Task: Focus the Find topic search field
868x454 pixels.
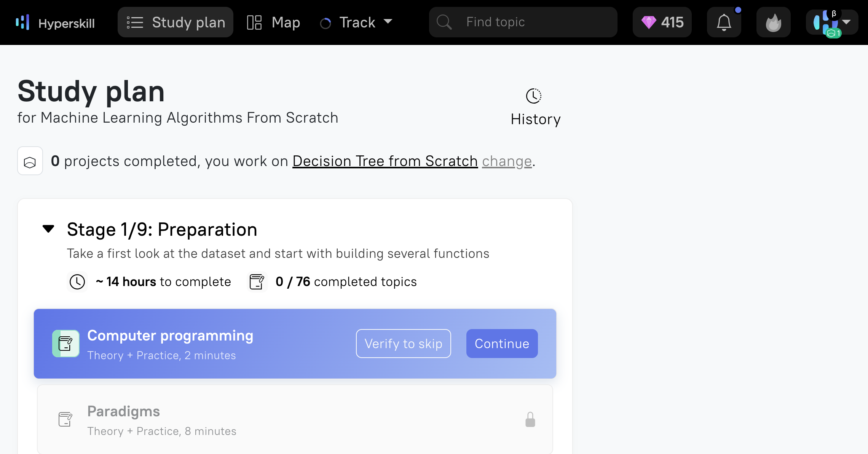Action: point(523,22)
